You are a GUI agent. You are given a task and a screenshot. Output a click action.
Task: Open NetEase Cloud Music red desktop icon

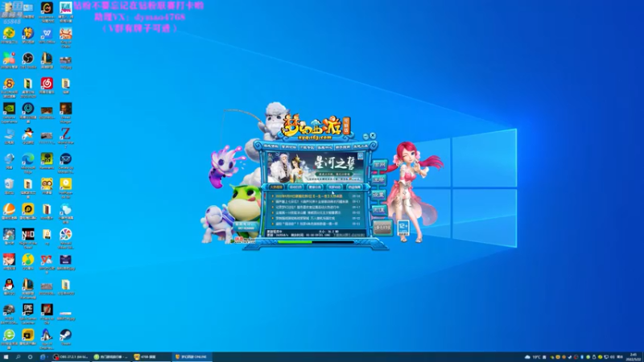(x=47, y=85)
